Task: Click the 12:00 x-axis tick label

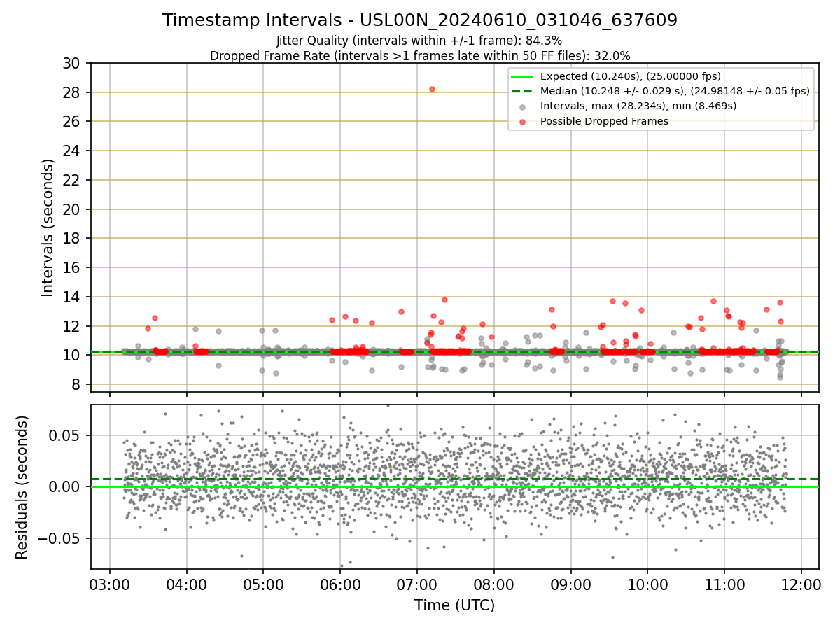Action: click(801, 584)
